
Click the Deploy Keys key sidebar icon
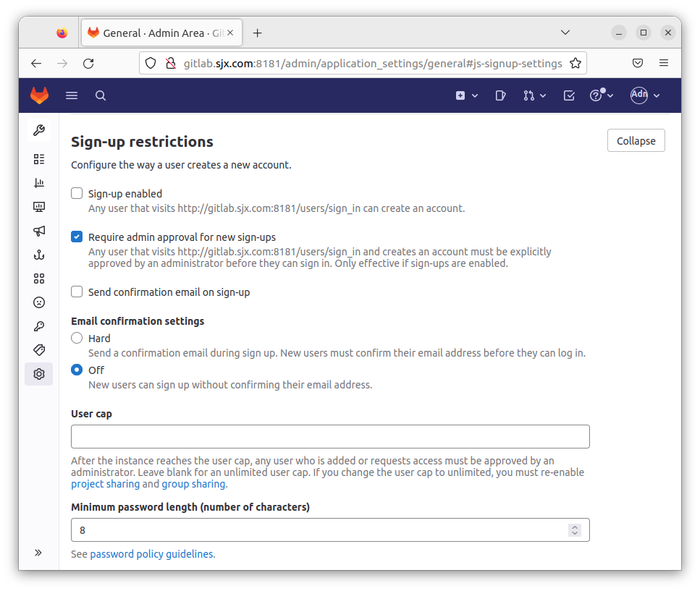[39, 326]
